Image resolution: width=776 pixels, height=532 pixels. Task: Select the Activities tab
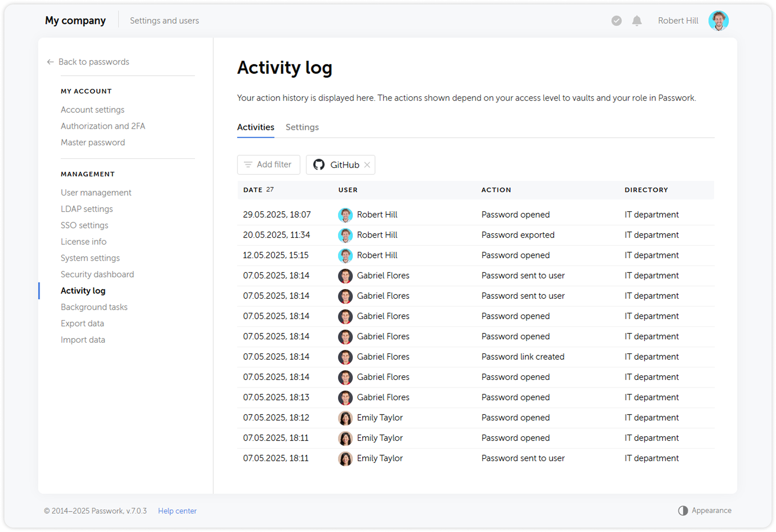click(x=255, y=127)
